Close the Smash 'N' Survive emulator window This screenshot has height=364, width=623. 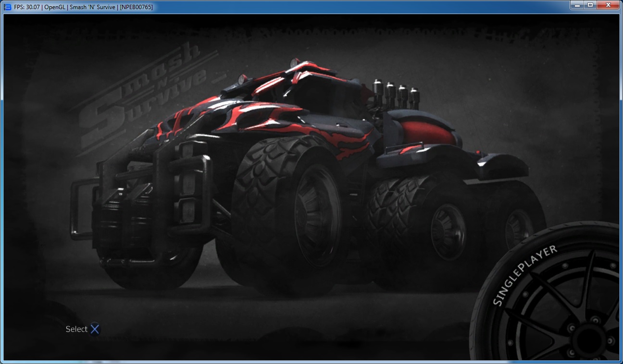tap(608, 5)
